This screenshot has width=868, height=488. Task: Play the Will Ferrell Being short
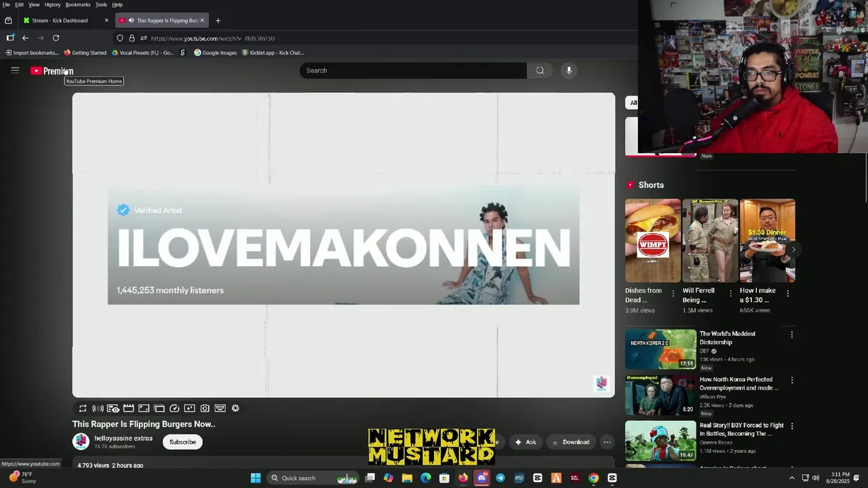tap(710, 241)
